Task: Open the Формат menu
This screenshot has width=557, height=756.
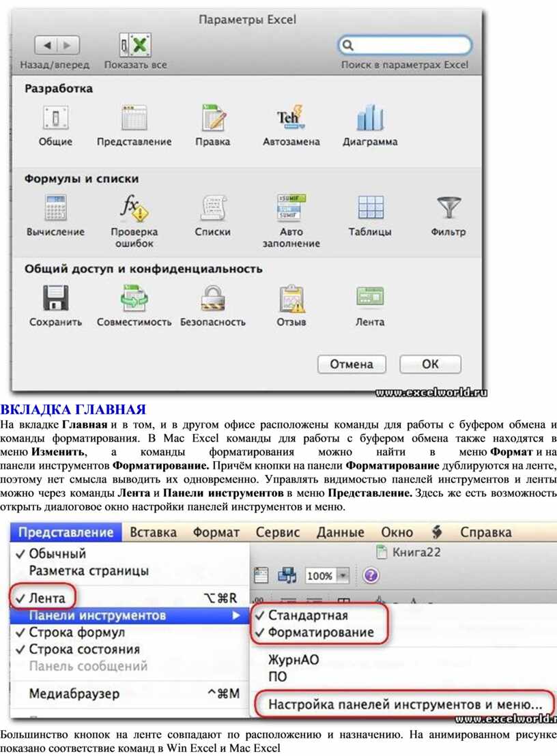Action: (216, 532)
